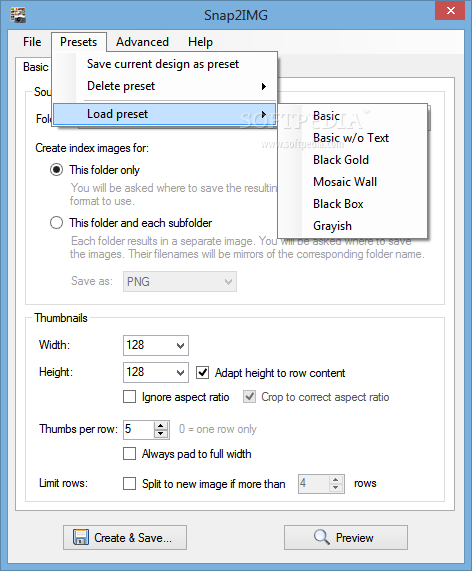This screenshot has height=571, width=472.
Task: Click the magnifier icon on Preview button
Action: tap(322, 537)
